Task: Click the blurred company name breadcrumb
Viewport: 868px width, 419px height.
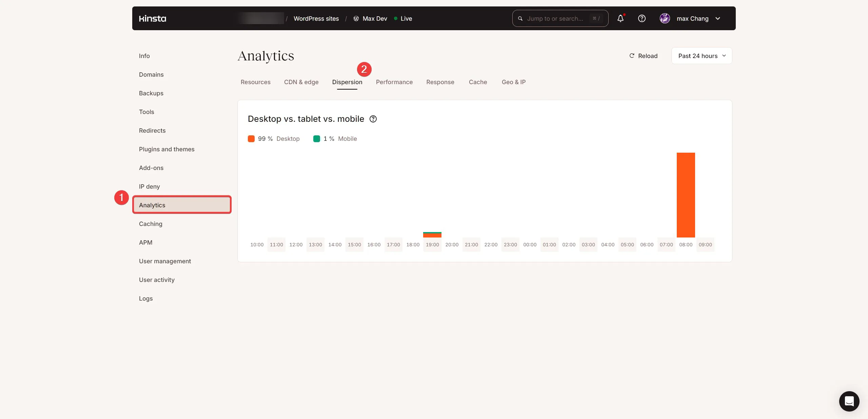Action: 261,18
